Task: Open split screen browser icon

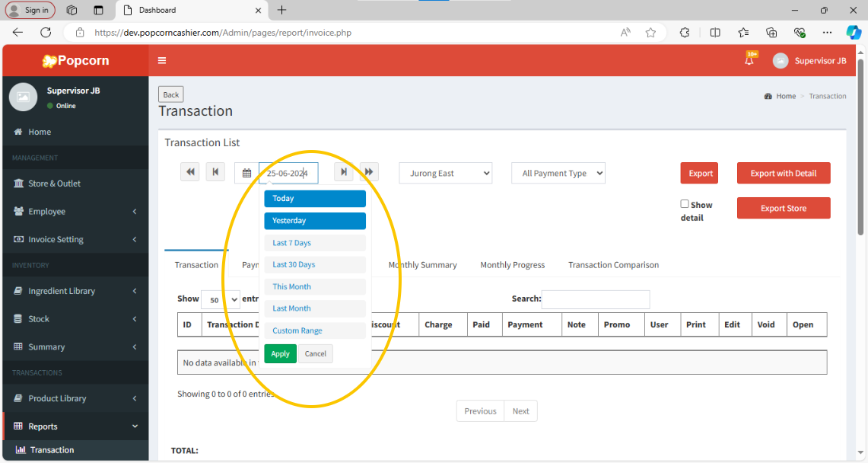Action: coord(715,33)
